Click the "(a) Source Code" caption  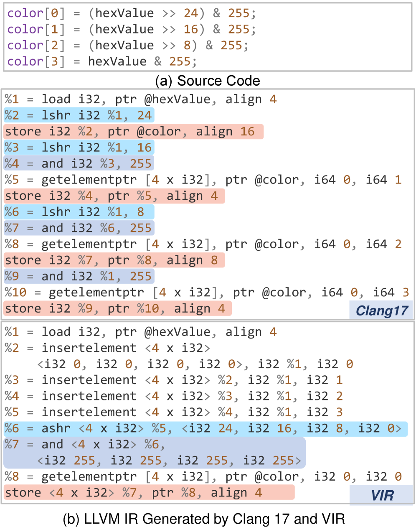click(x=207, y=81)
